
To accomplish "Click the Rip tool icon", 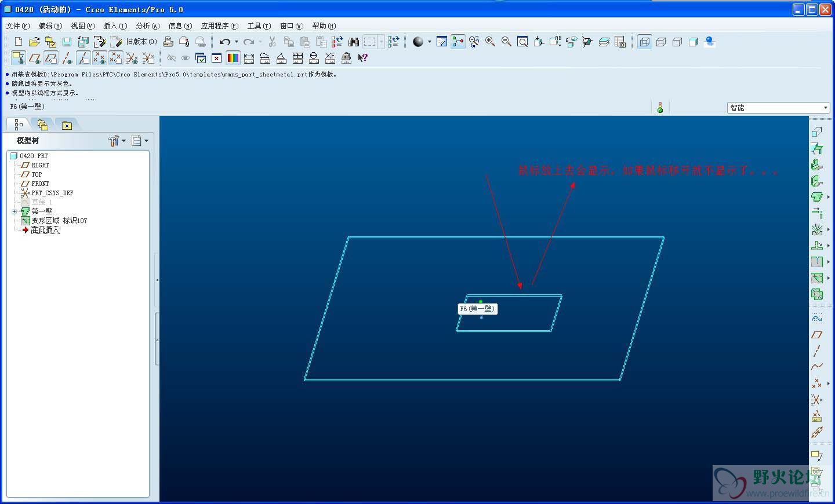I will click(x=816, y=262).
